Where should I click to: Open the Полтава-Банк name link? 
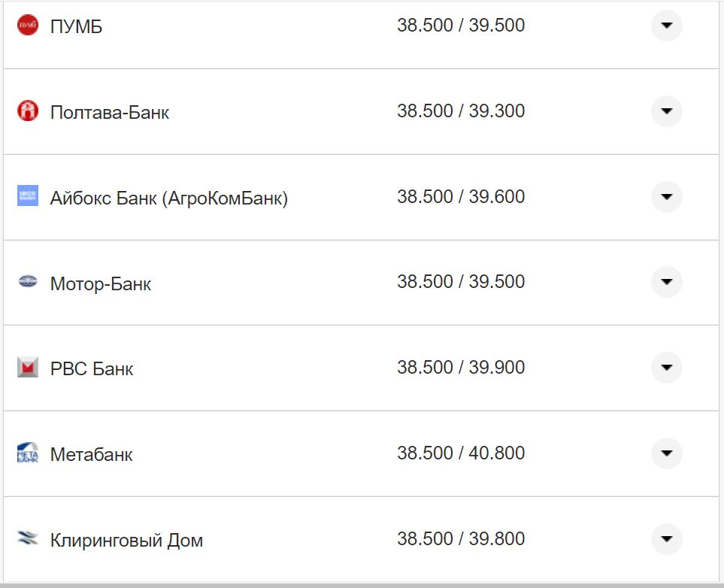tap(110, 113)
